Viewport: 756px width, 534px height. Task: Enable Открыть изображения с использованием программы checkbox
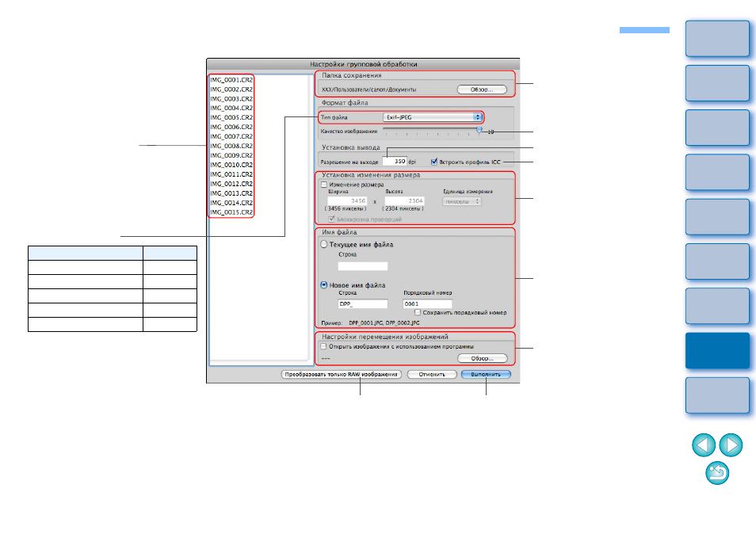coord(323,346)
